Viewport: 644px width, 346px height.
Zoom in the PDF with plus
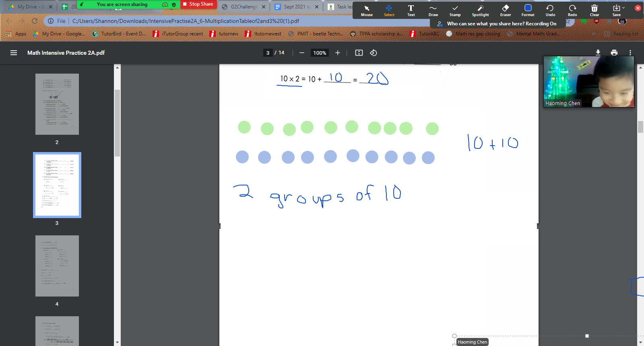(x=338, y=53)
